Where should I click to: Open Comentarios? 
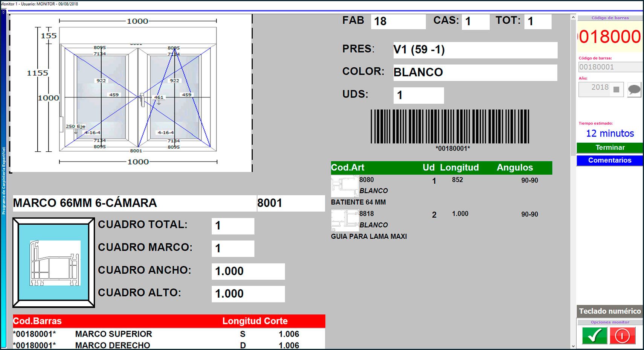609,160
